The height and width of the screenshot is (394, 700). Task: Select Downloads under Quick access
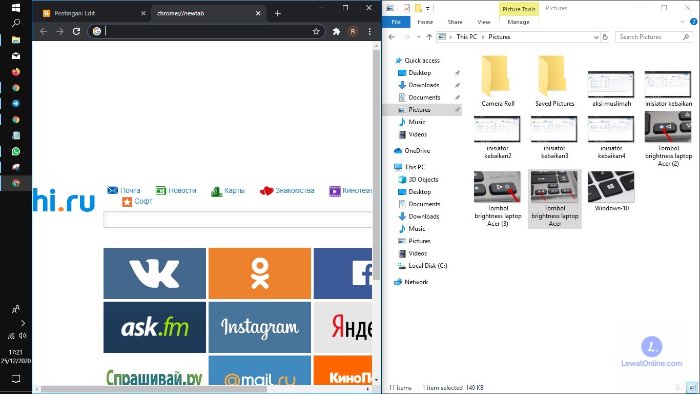click(x=424, y=85)
